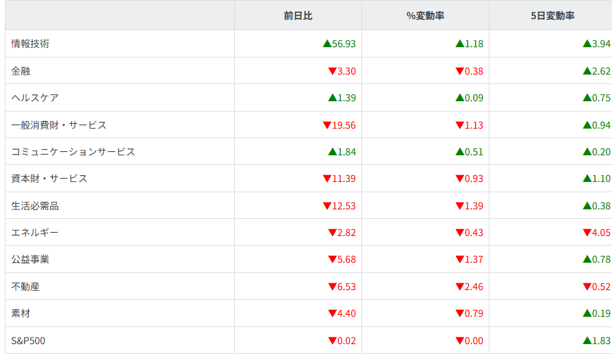Screen dimensions: 612x364
Task: Click the コミュニケーションサービス sector name
Action: 73,152
